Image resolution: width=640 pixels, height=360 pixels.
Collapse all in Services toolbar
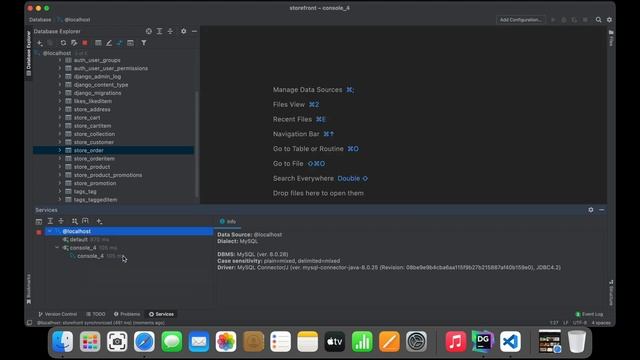(x=61, y=221)
